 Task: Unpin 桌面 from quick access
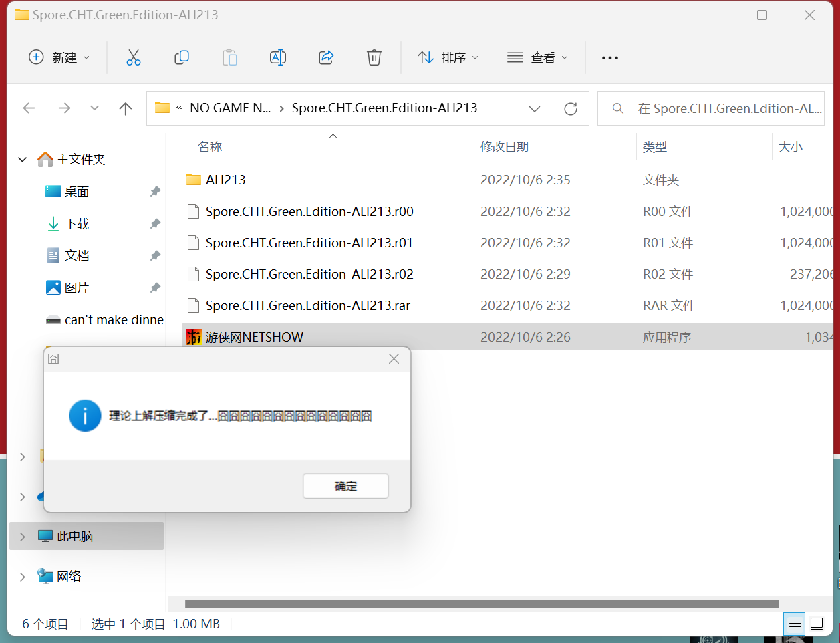(155, 192)
